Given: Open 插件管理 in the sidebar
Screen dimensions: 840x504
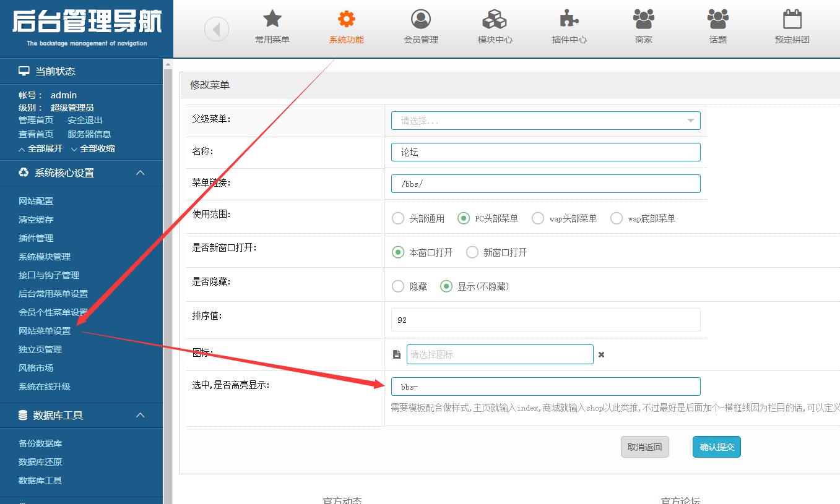Looking at the screenshot, I should coord(36,238).
